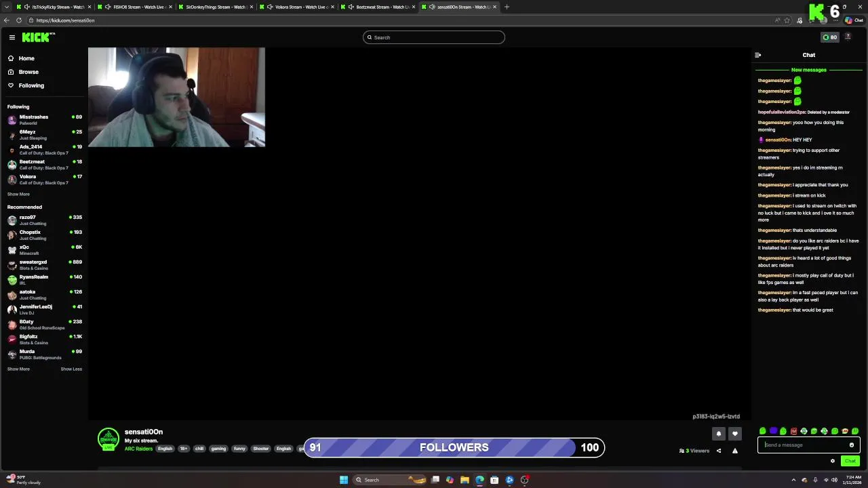Click the browser address bar URL
868x488 pixels.
click(x=65, y=20)
